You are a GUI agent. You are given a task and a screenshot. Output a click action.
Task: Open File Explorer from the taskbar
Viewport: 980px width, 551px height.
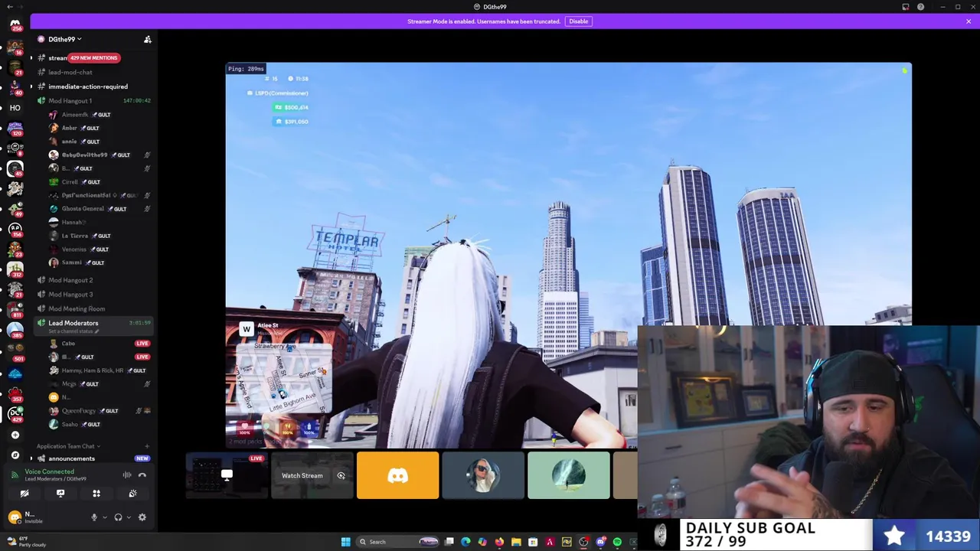(x=516, y=543)
